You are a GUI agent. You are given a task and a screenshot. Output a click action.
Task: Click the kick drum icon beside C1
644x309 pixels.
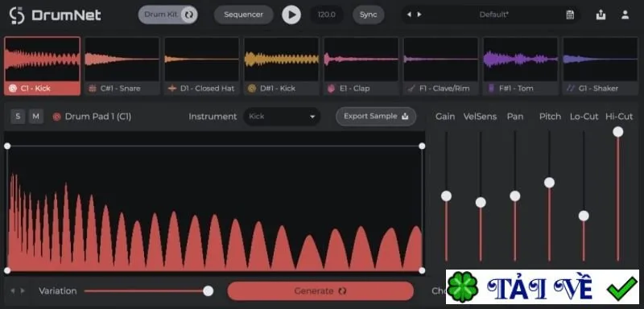click(x=13, y=89)
